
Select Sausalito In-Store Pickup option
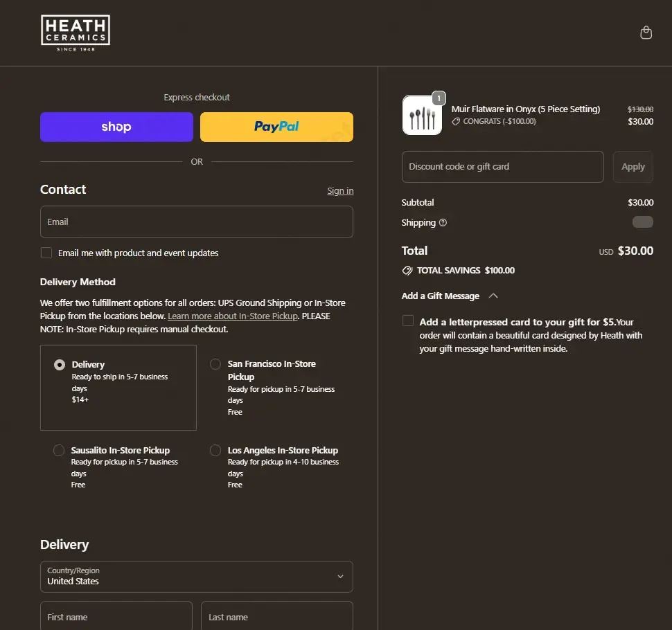click(x=60, y=451)
